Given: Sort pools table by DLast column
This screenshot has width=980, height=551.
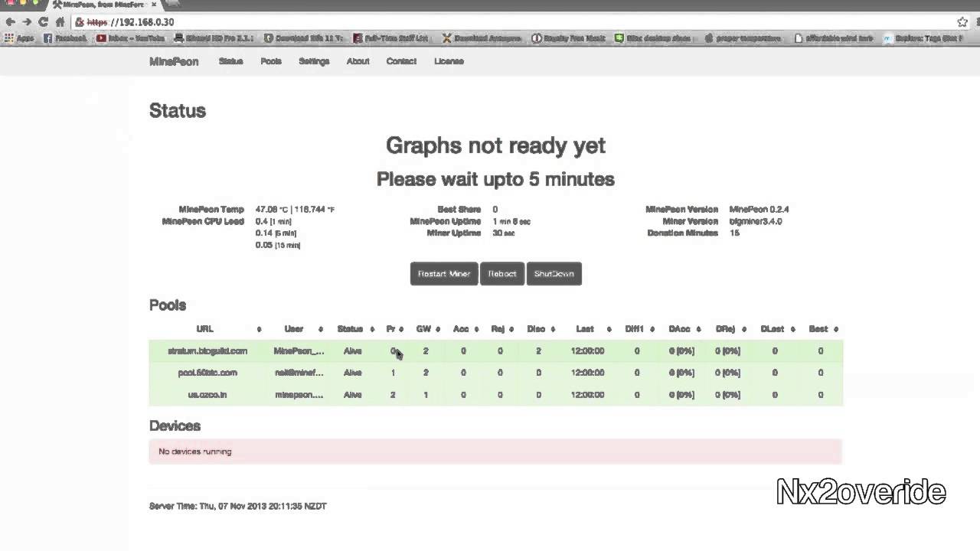Looking at the screenshot, I should [x=773, y=329].
